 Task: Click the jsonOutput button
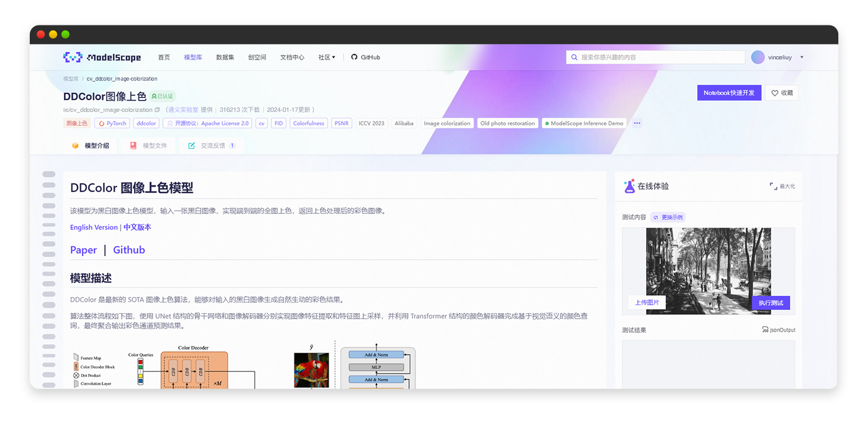(779, 330)
